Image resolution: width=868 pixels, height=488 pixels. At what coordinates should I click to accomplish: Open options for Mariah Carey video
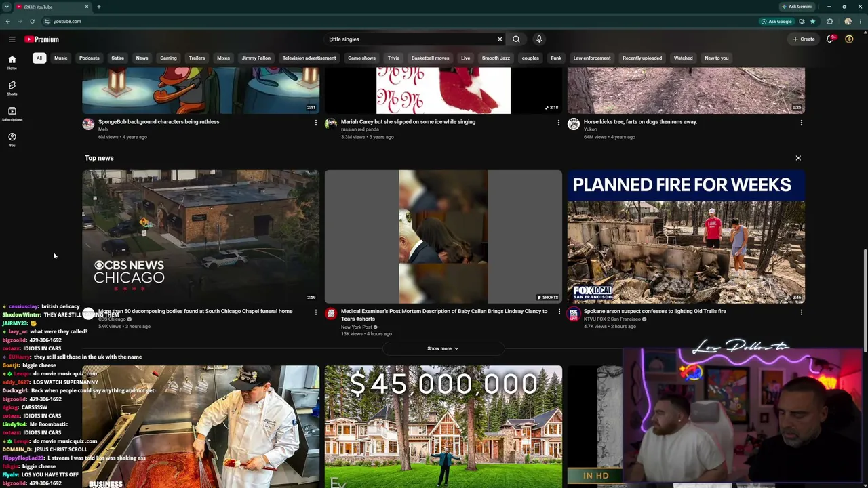(x=558, y=123)
